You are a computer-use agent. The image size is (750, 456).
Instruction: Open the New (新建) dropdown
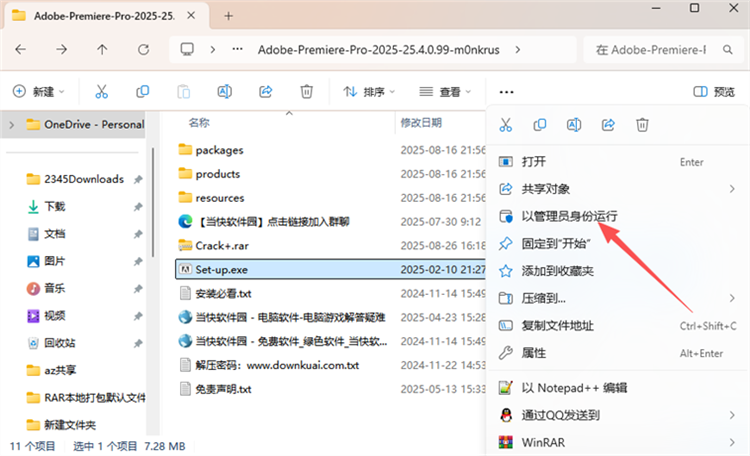pyautogui.click(x=38, y=91)
